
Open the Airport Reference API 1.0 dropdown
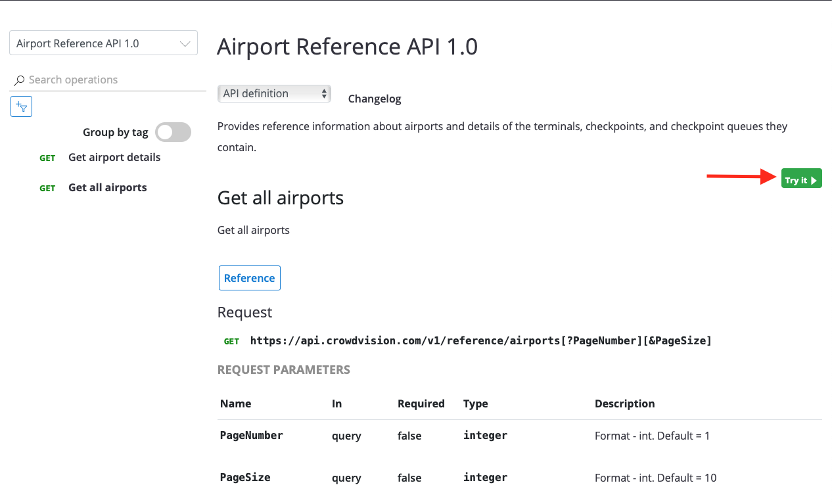pos(103,43)
